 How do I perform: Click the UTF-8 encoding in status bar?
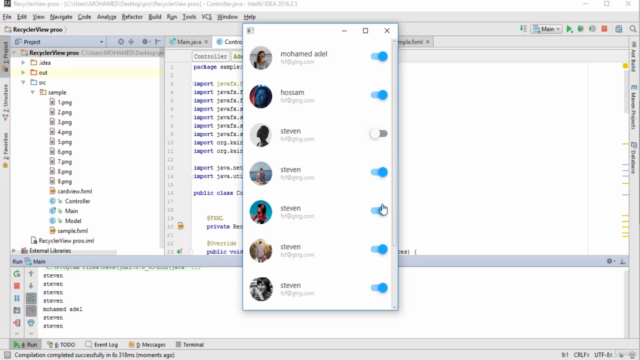tap(603, 355)
